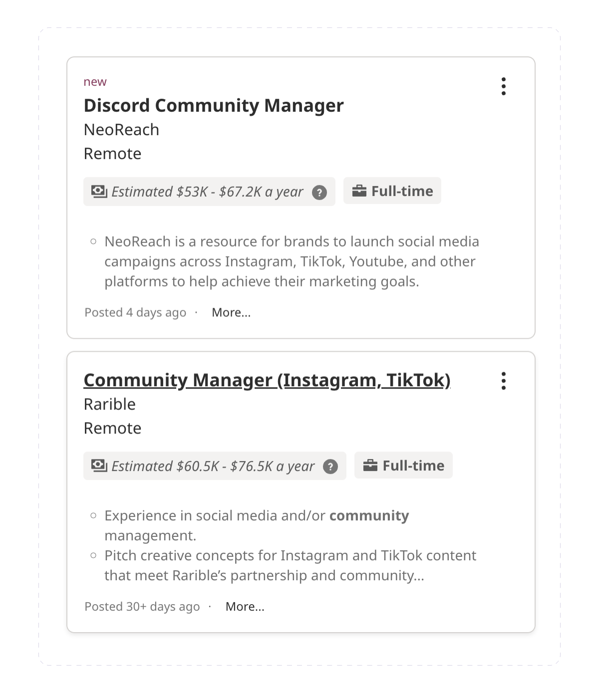Expand More... on the NeoReach posting

click(x=231, y=312)
